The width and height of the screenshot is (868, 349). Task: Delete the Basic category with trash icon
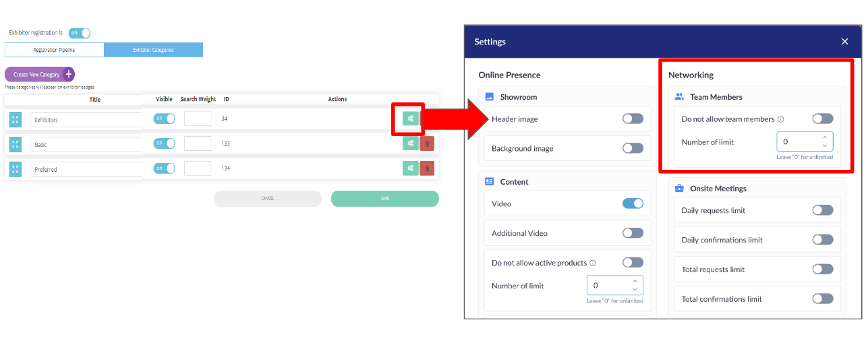[x=427, y=144]
